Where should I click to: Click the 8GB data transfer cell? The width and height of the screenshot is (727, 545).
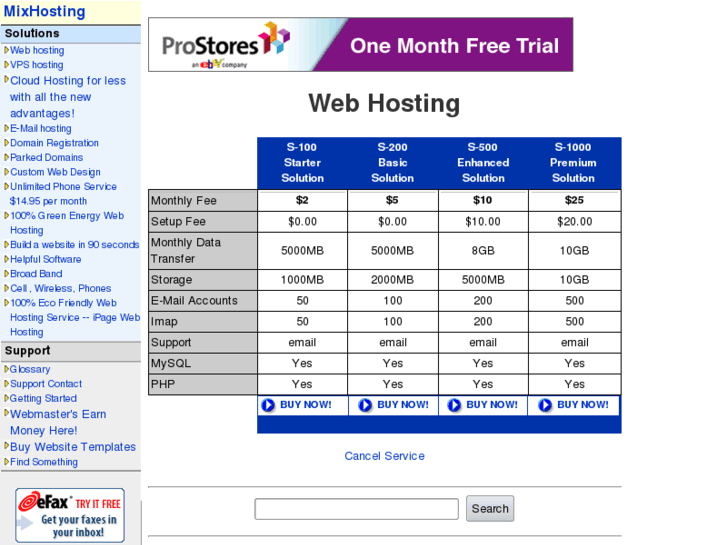483,250
